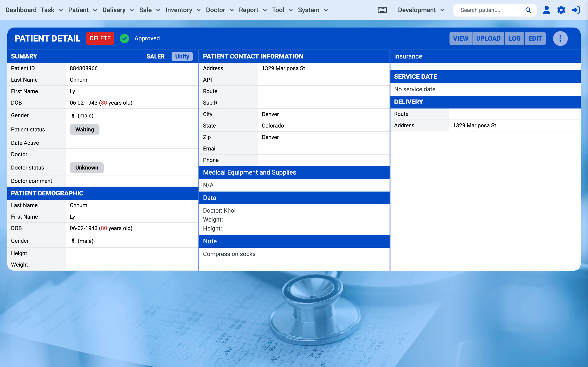588x367 pixels.
Task: Toggle the Unknown doctor status badge
Action: point(87,167)
